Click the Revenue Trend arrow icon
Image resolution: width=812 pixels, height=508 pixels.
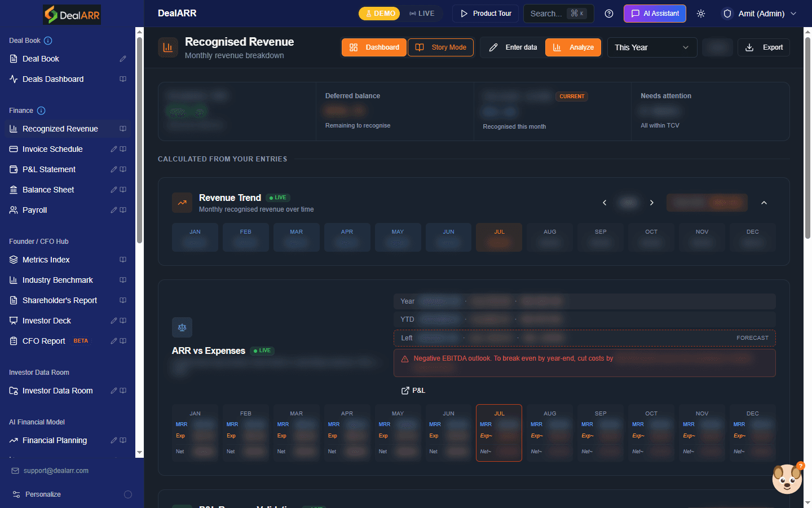pos(182,203)
